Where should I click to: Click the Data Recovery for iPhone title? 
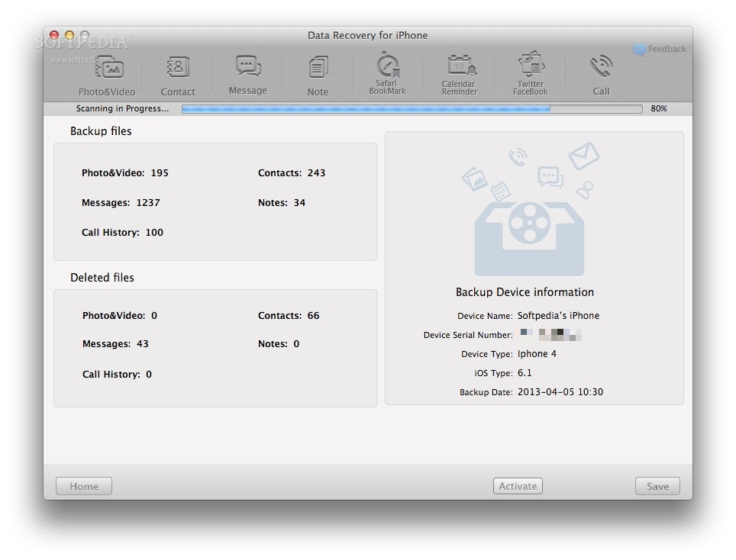tap(367, 35)
